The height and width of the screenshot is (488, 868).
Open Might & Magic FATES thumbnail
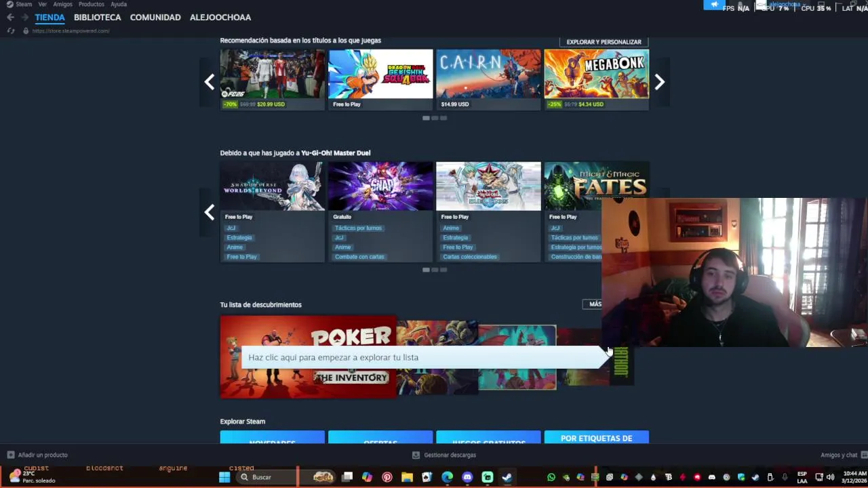point(597,186)
